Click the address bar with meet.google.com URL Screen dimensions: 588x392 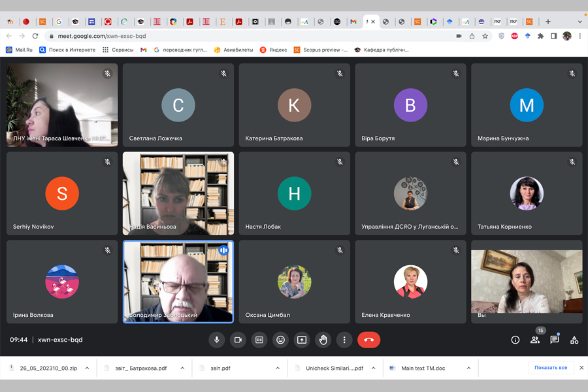pyautogui.click(x=248, y=36)
